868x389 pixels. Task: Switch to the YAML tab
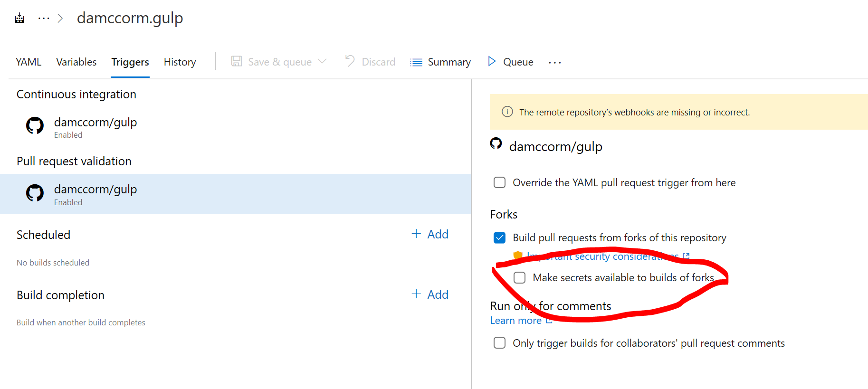tap(29, 62)
